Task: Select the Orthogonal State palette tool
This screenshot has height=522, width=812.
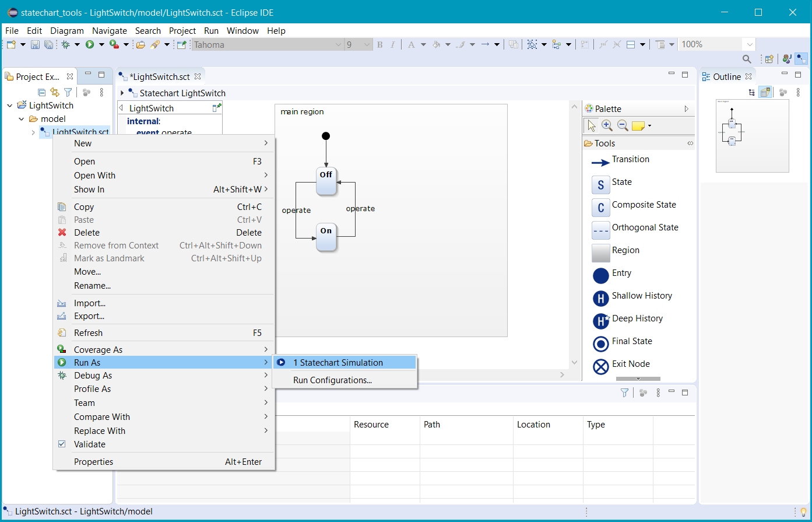Action: click(635, 229)
